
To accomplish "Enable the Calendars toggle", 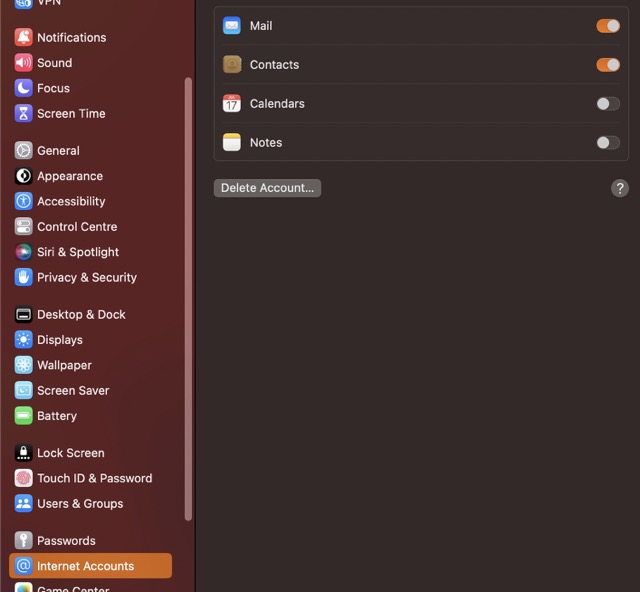I will pyautogui.click(x=608, y=104).
